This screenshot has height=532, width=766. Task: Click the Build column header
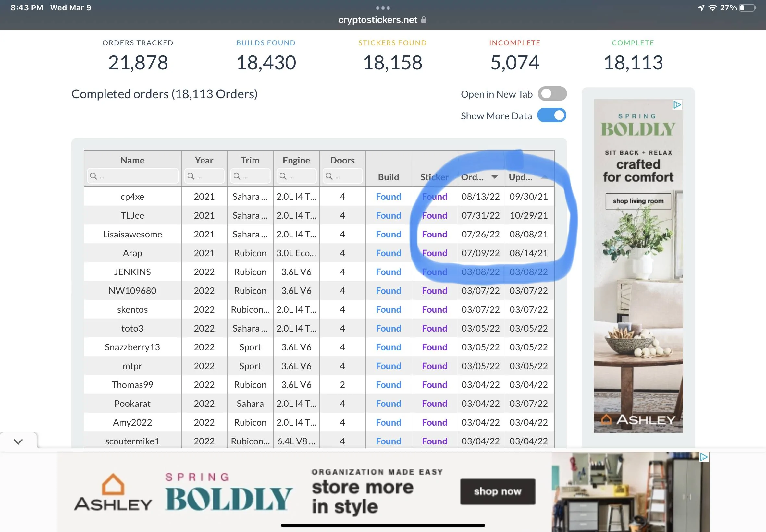tap(389, 177)
